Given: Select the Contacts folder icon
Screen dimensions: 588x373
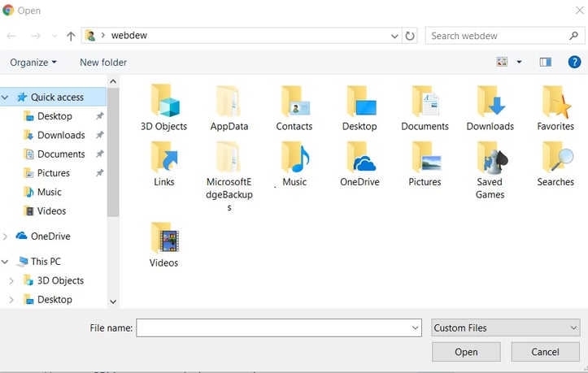Looking at the screenshot, I should pyautogui.click(x=294, y=102).
